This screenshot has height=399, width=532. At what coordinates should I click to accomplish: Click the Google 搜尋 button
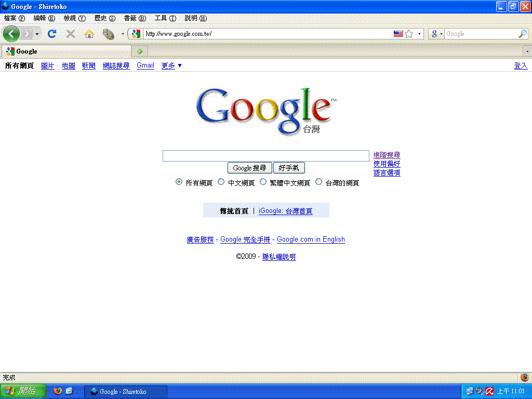(249, 168)
